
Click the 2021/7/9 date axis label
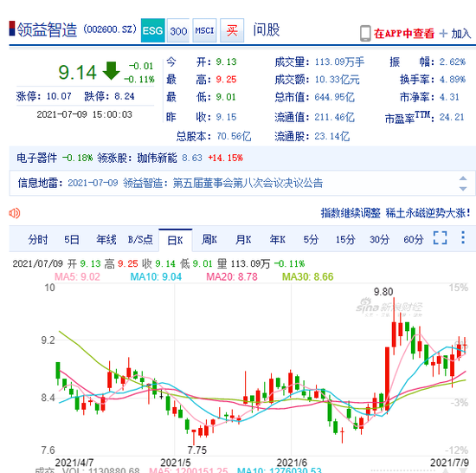coord(449,463)
